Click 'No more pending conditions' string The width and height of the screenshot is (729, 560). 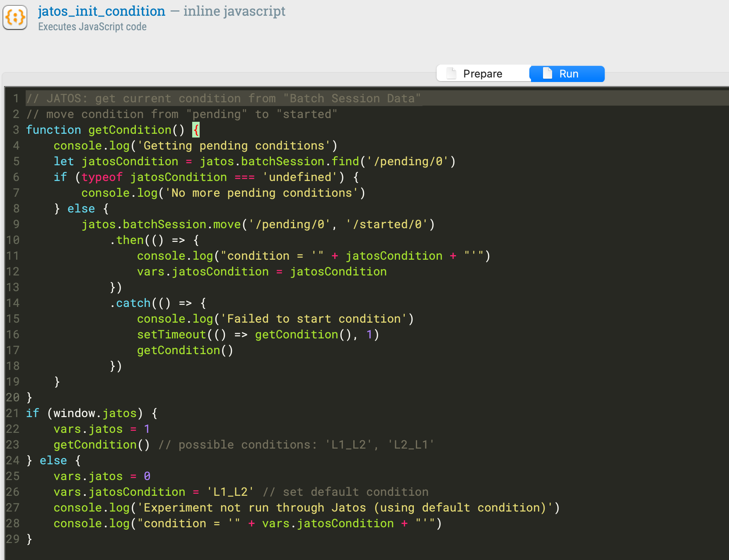click(x=262, y=193)
